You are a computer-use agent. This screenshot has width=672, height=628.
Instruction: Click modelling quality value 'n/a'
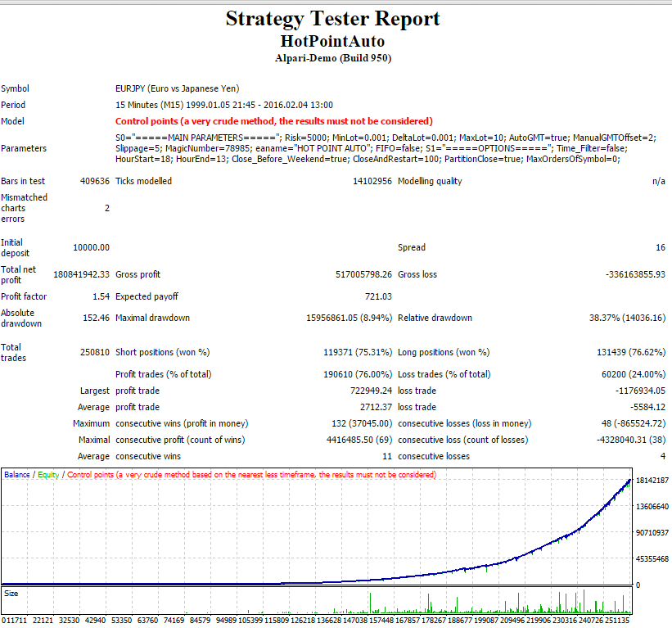pos(659,181)
